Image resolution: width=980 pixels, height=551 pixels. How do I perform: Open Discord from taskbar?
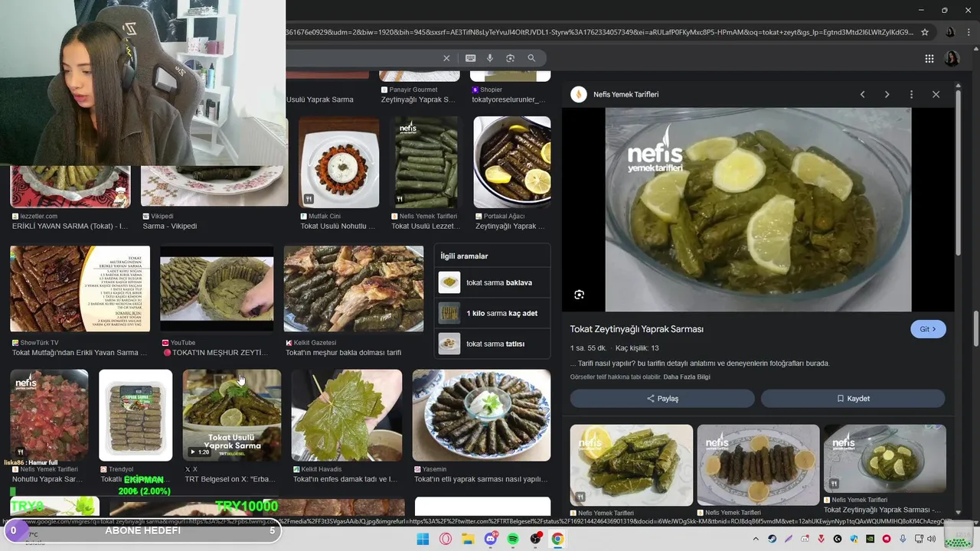click(x=491, y=539)
